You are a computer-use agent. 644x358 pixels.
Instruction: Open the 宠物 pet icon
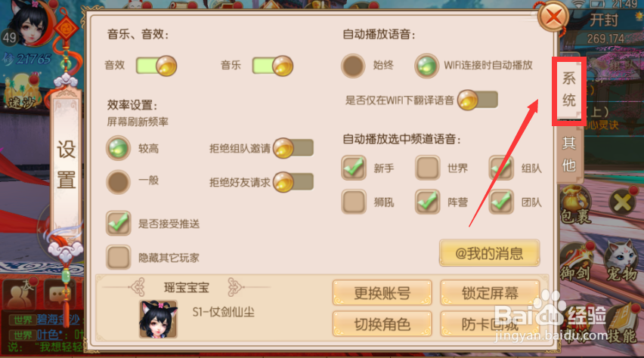click(621, 261)
